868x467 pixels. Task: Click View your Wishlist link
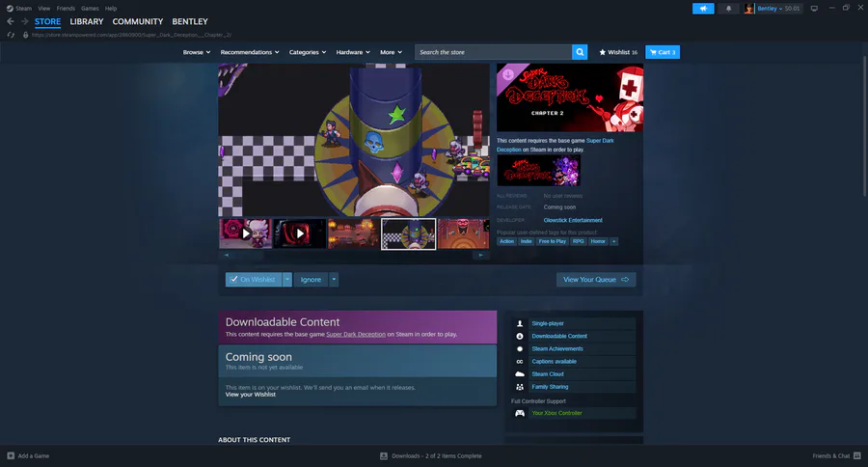(250, 395)
